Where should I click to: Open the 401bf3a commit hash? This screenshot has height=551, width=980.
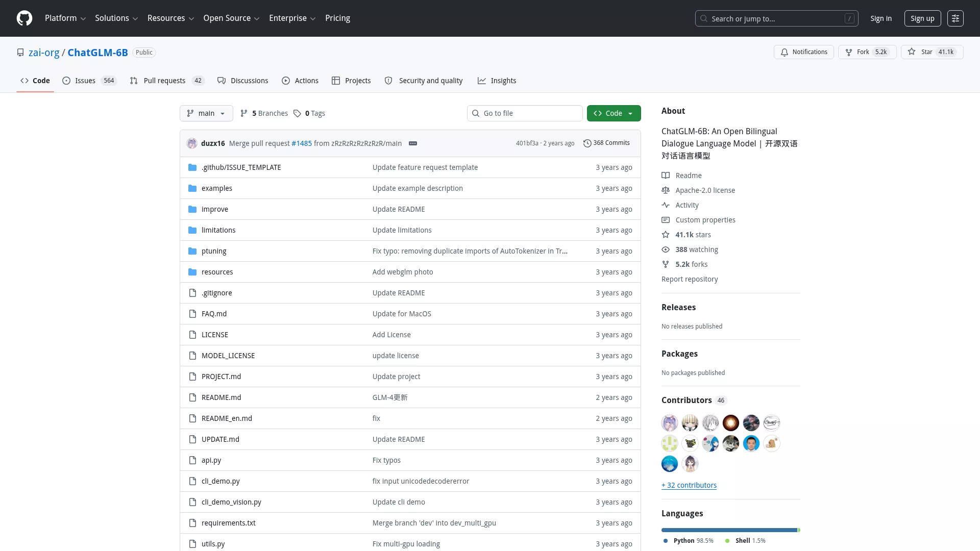[x=527, y=143]
